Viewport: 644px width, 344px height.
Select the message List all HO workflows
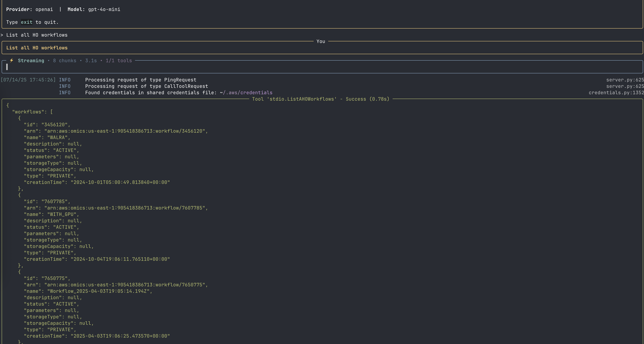pyautogui.click(x=37, y=48)
